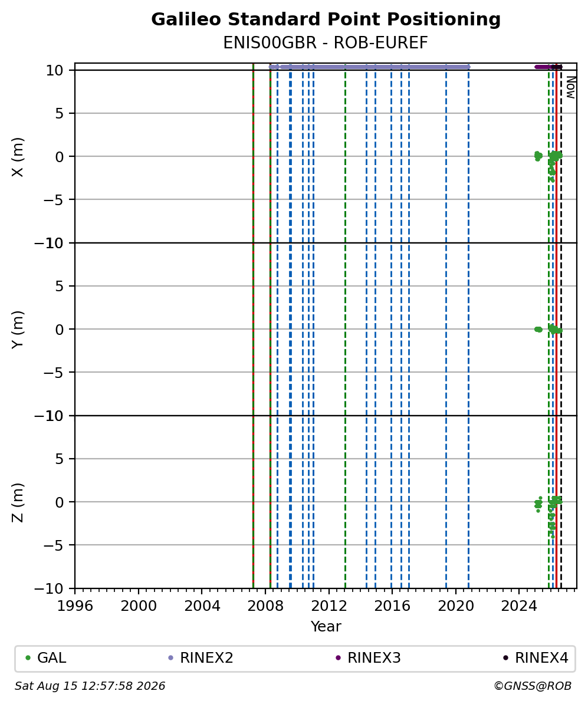Click the 'X (m)' axis label
Image resolution: width=588 pixels, height=704 pixels.
click(17, 157)
